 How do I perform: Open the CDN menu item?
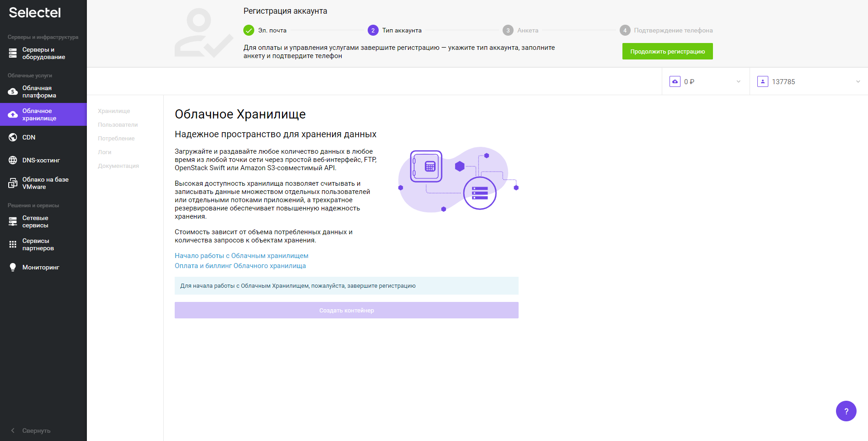pyautogui.click(x=43, y=137)
